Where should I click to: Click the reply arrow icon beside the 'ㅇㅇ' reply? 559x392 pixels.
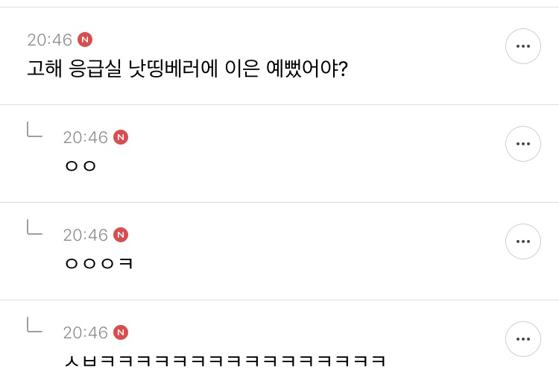tap(34, 130)
